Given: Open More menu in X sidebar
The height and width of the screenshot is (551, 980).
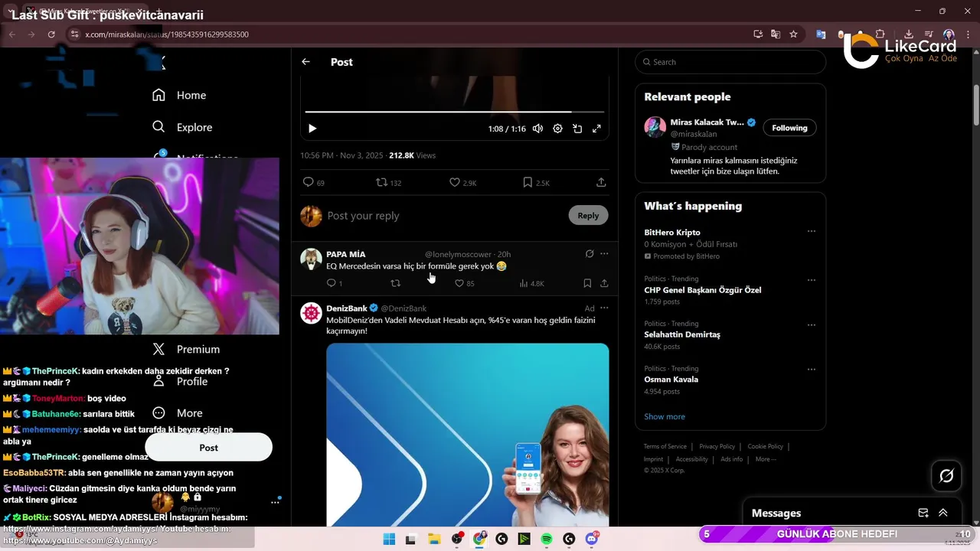Looking at the screenshot, I should point(178,412).
